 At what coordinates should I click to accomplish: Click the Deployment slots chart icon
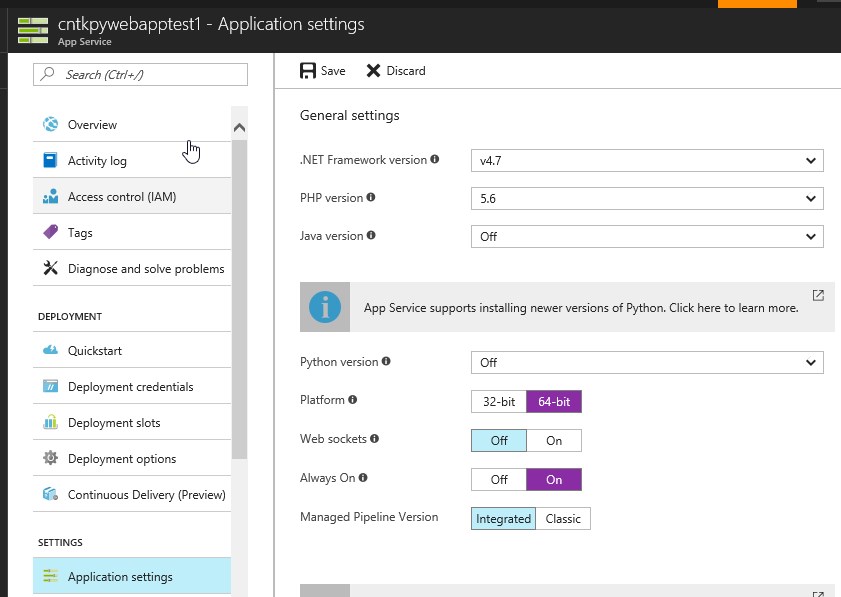click(x=50, y=422)
